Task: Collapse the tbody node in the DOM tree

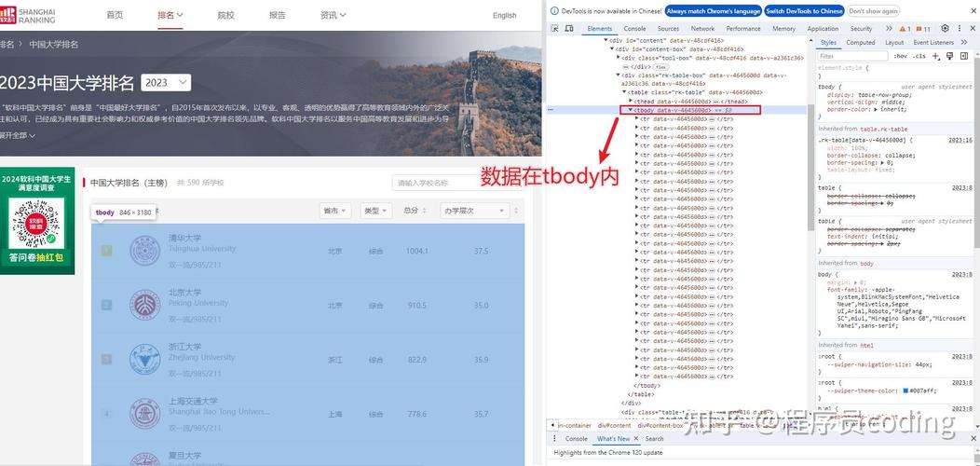Action: click(631, 110)
